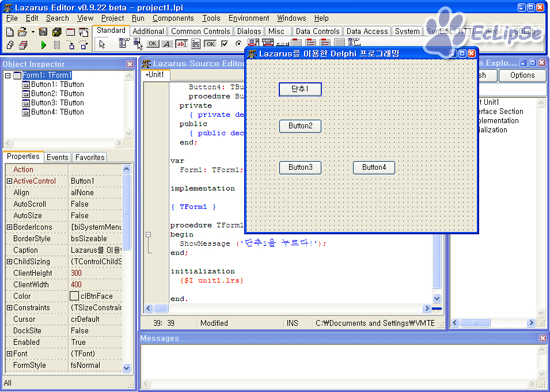Click property grid scroll-down arrow

click(x=127, y=369)
